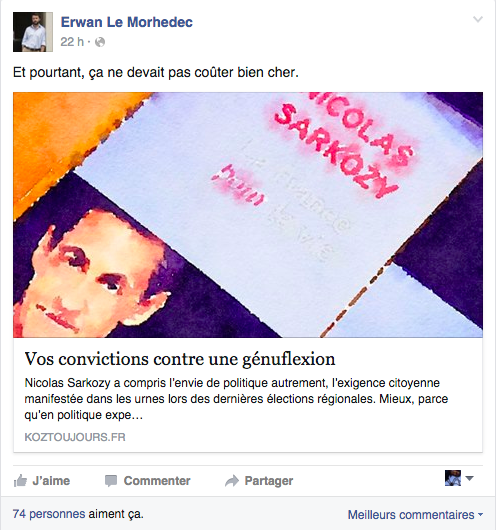Open the comment-as identity selector arrow
The width and height of the screenshot is (496, 530).
coord(469,478)
